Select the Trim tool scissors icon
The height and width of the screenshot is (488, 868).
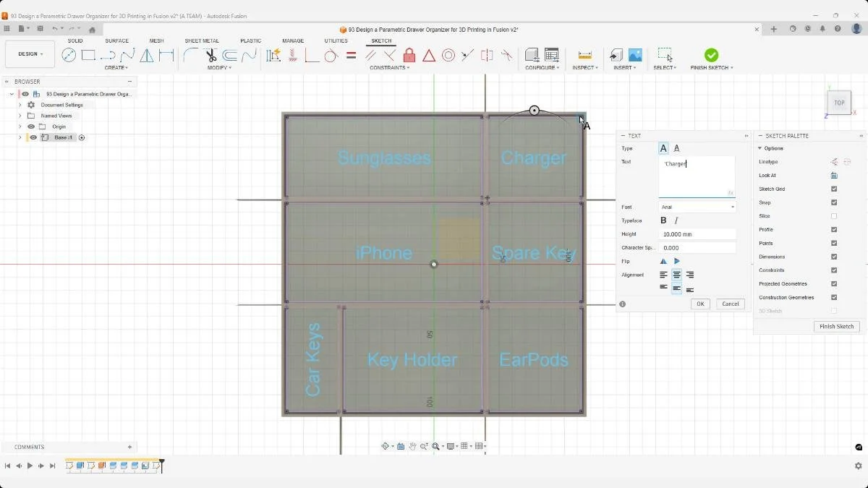(x=212, y=55)
